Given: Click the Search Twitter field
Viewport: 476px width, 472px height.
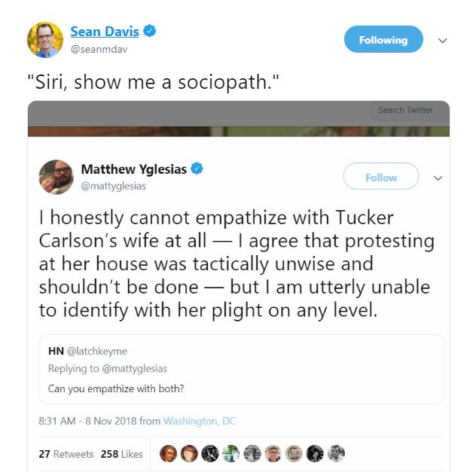Looking at the screenshot, I should tap(405, 110).
